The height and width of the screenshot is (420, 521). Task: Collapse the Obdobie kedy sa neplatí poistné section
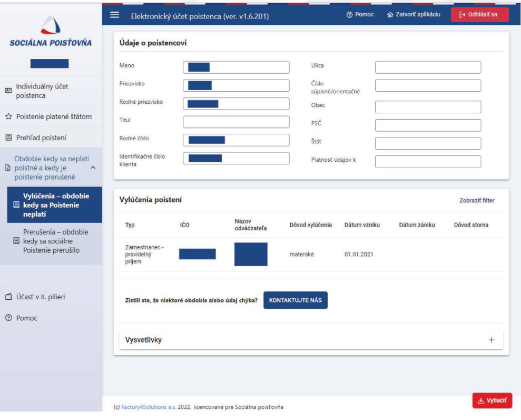[x=93, y=168]
